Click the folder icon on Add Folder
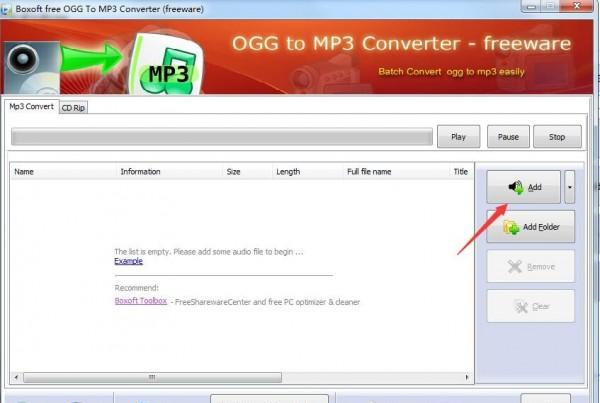 [x=511, y=227]
